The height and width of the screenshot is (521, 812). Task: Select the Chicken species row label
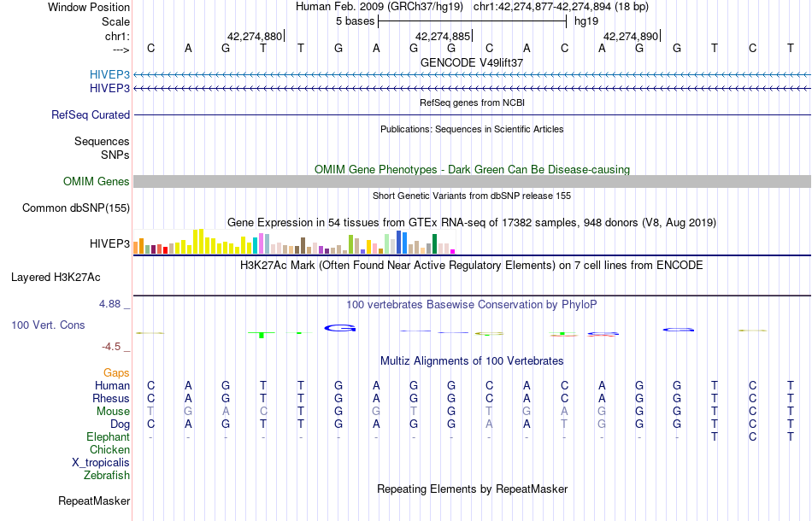click(109, 449)
